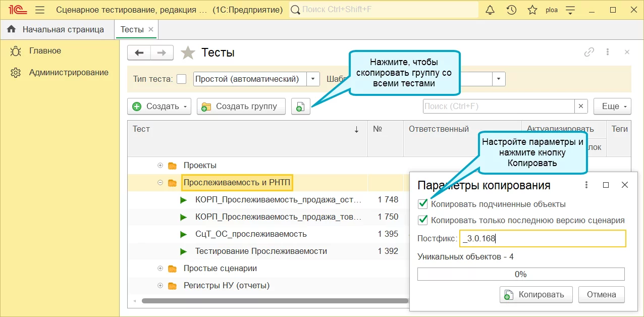The image size is (644, 317).
Task: Navigate back with left arrow button
Action: 139,52
